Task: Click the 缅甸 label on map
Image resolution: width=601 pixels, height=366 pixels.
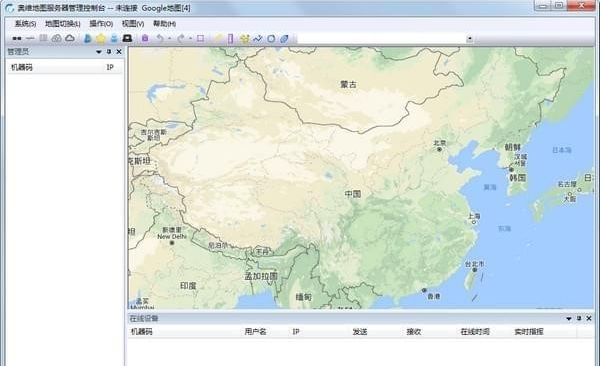Action: coord(304,297)
